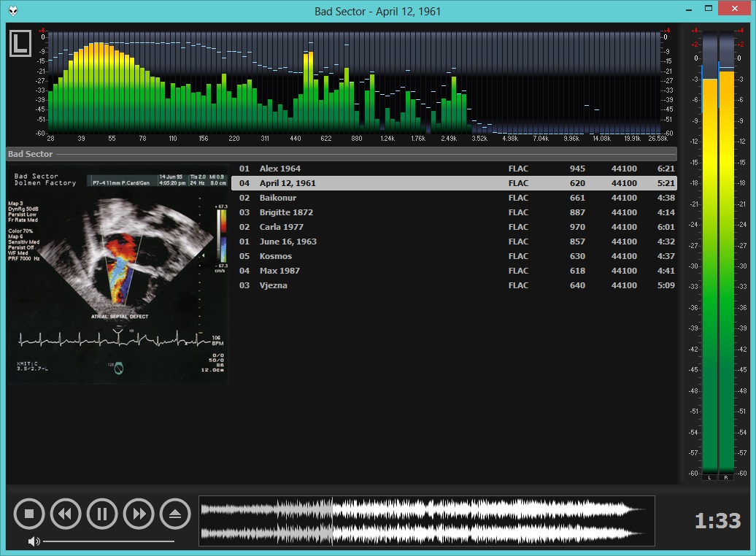The image size is (756, 556).
Task: Choose the Kosmos track
Action: pyautogui.click(x=276, y=256)
